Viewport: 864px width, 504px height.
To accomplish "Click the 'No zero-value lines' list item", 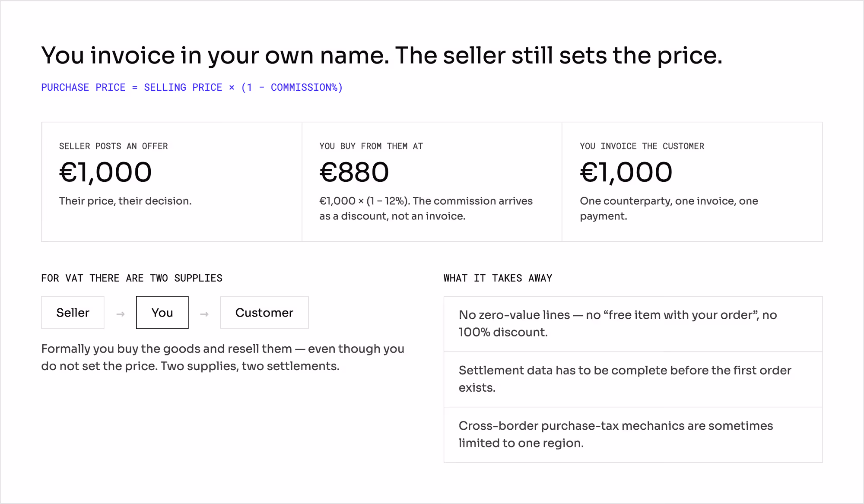I will pyautogui.click(x=633, y=324).
